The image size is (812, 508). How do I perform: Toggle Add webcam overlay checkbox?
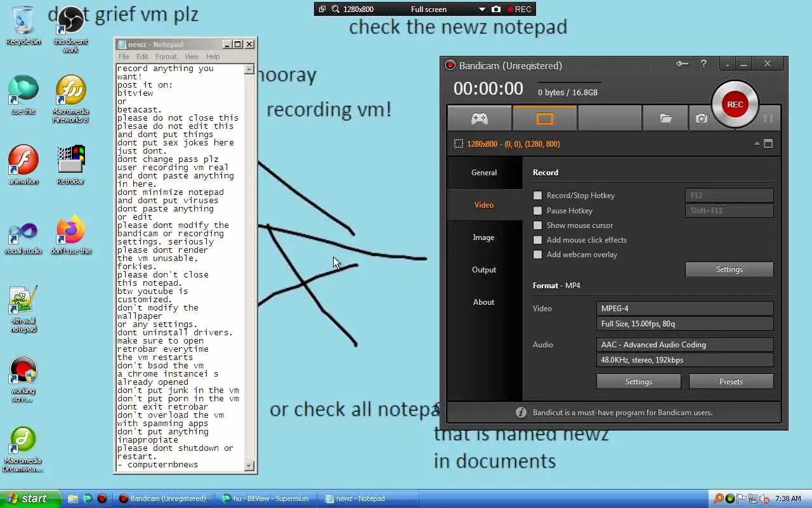[x=538, y=255]
